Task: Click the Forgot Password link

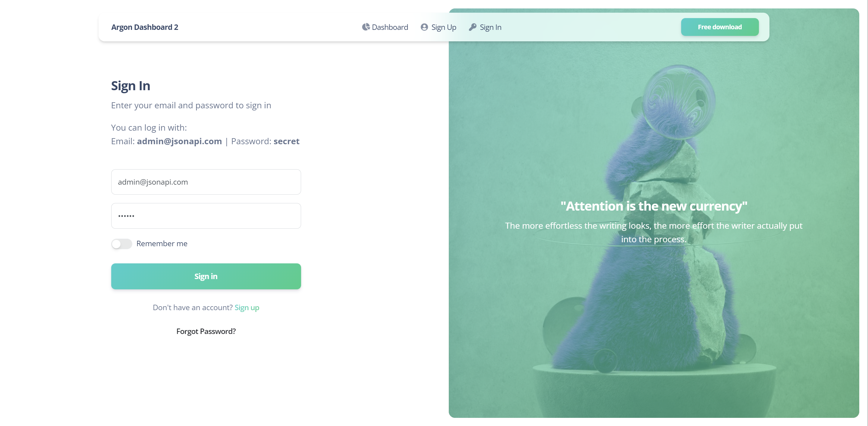Action: tap(206, 331)
